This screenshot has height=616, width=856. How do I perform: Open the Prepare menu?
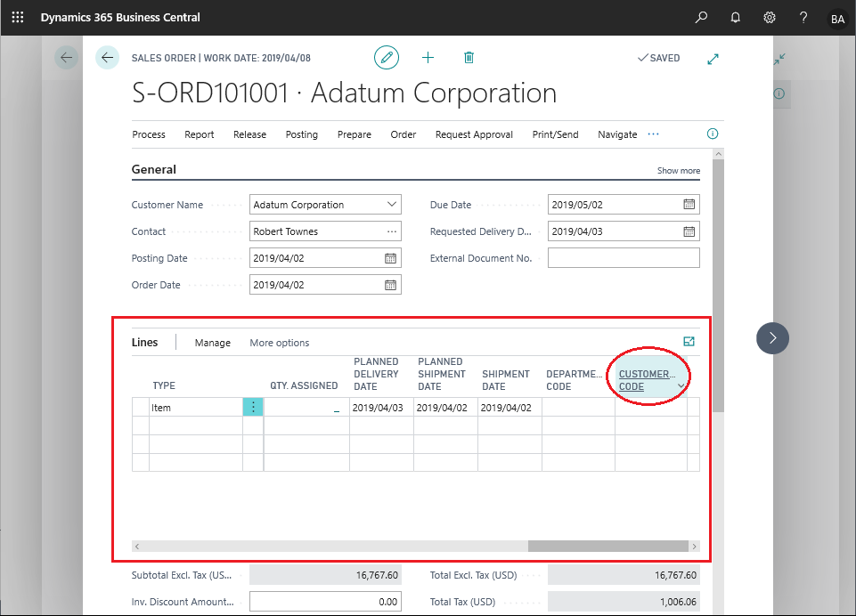[x=355, y=134]
